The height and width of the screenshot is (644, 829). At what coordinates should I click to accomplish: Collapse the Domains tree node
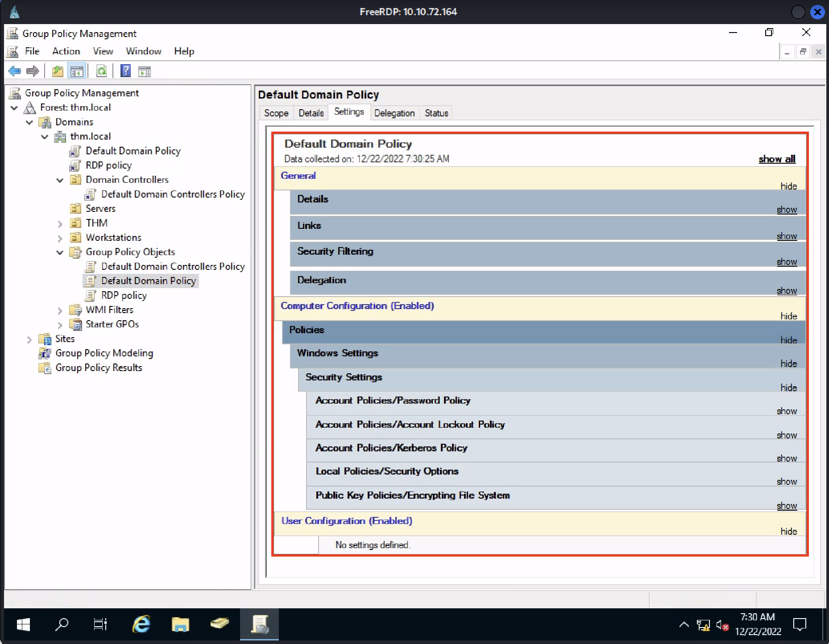29,122
